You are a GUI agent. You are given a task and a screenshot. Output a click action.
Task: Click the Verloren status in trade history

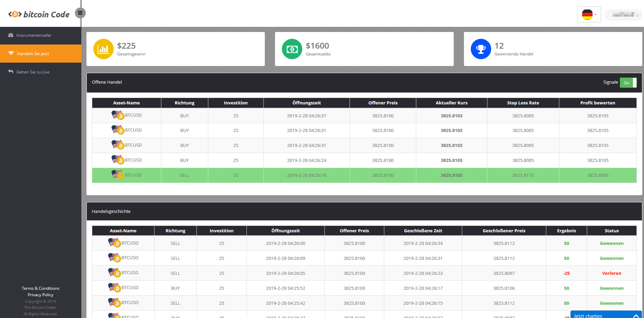611,273
